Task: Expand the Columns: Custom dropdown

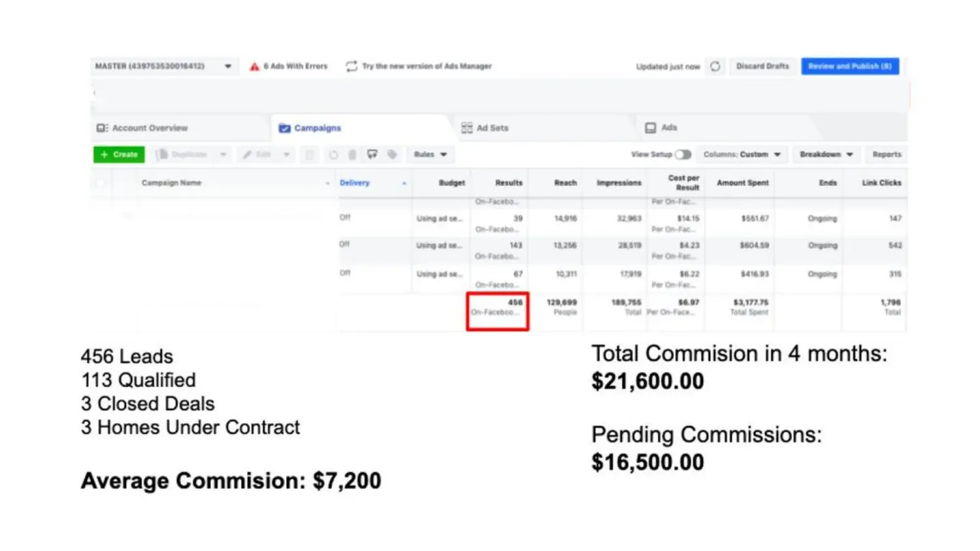Action: pyautogui.click(x=742, y=155)
